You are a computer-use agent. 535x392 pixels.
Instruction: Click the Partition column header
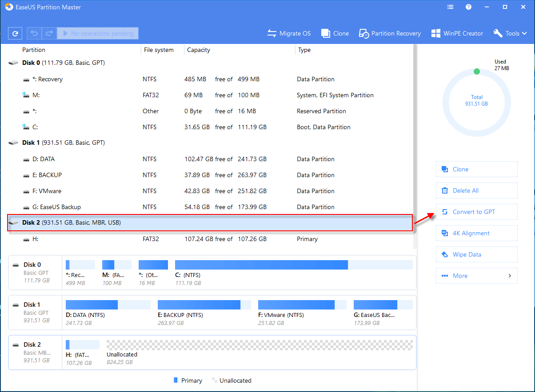click(34, 50)
